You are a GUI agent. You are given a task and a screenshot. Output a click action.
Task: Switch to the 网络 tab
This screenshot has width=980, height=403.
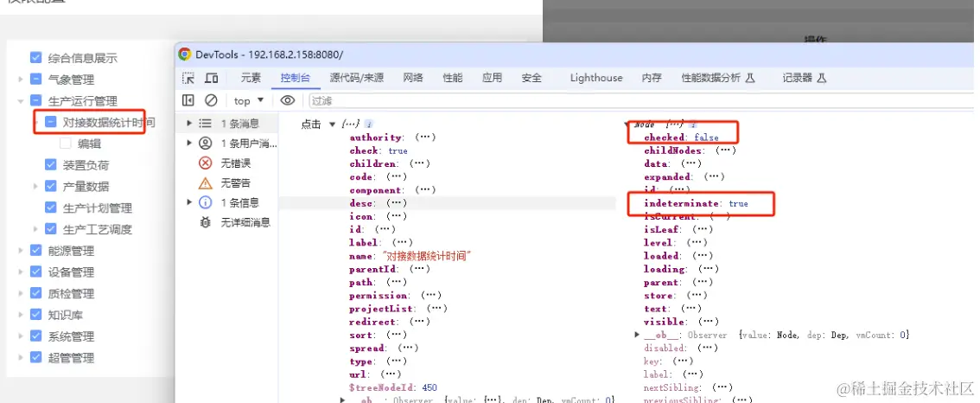pos(413,78)
